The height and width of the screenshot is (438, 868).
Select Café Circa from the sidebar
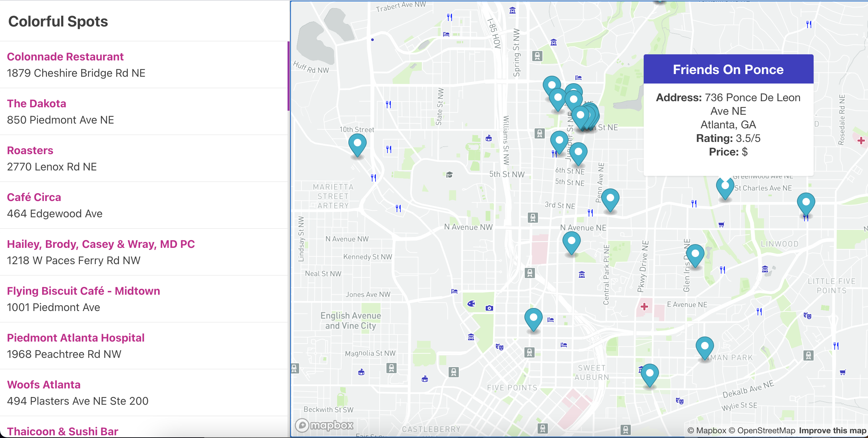(x=34, y=197)
